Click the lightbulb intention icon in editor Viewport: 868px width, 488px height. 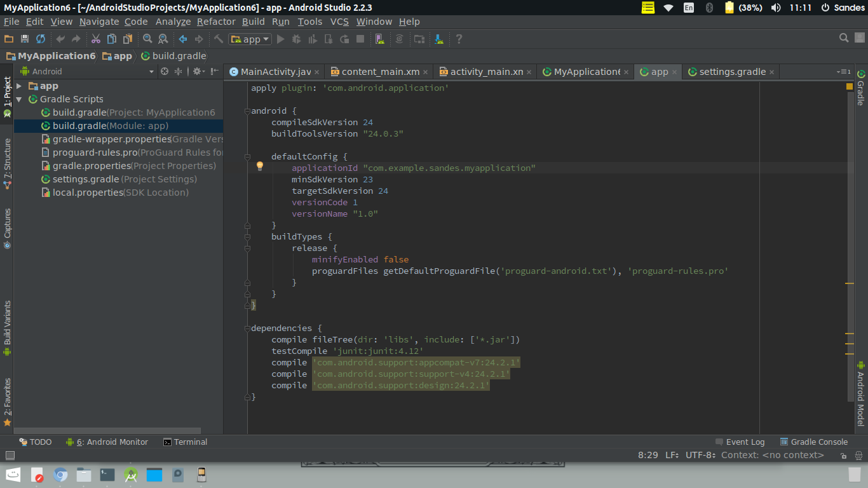[x=259, y=166]
